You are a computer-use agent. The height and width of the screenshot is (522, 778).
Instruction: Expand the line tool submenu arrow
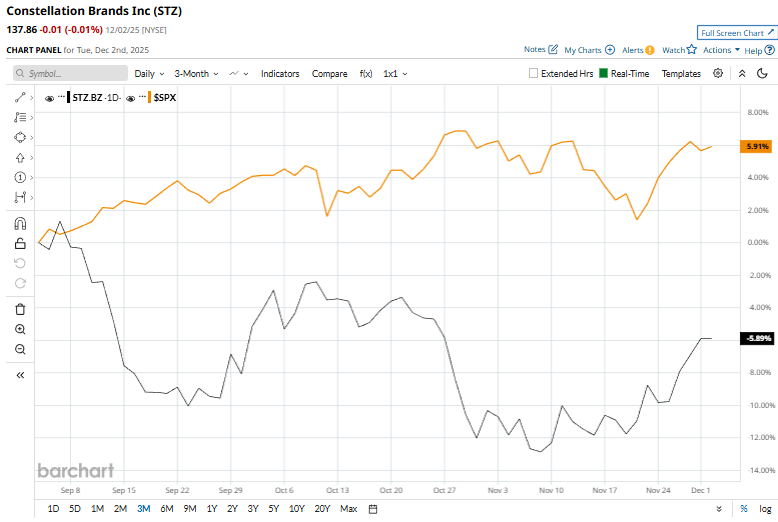tap(31, 98)
